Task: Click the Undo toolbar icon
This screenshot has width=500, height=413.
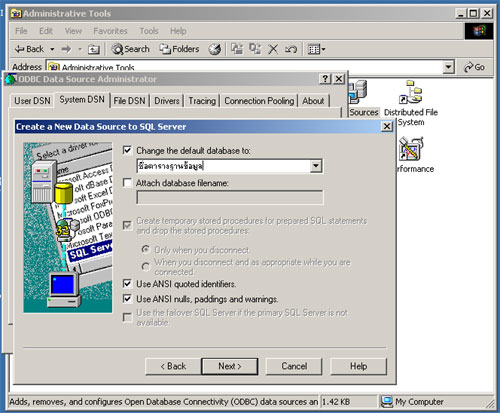Action: tap(291, 49)
